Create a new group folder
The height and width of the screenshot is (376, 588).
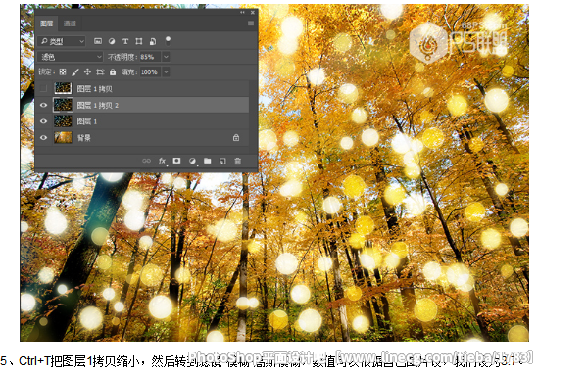pyautogui.click(x=208, y=161)
